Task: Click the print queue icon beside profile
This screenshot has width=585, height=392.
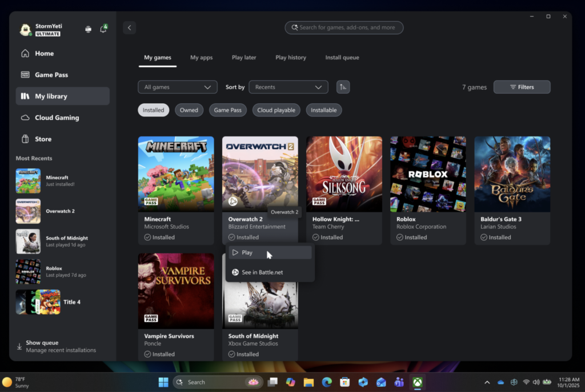Action: pos(88,29)
